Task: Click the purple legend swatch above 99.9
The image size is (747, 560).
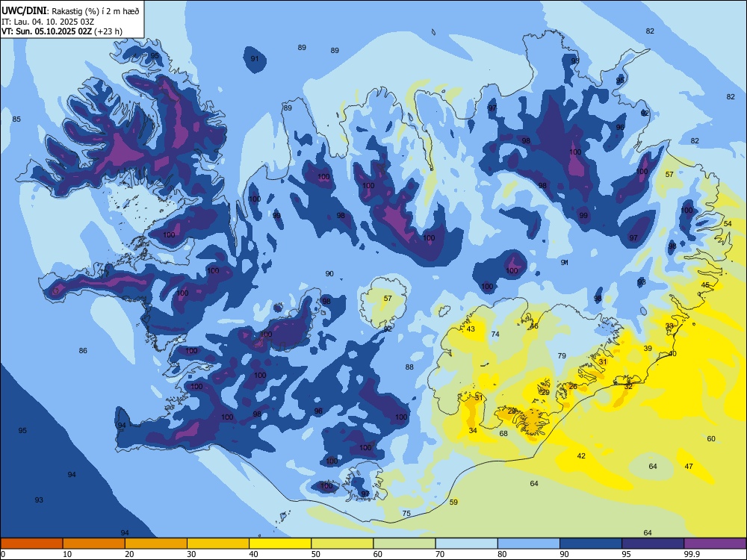Action: click(x=715, y=544)
